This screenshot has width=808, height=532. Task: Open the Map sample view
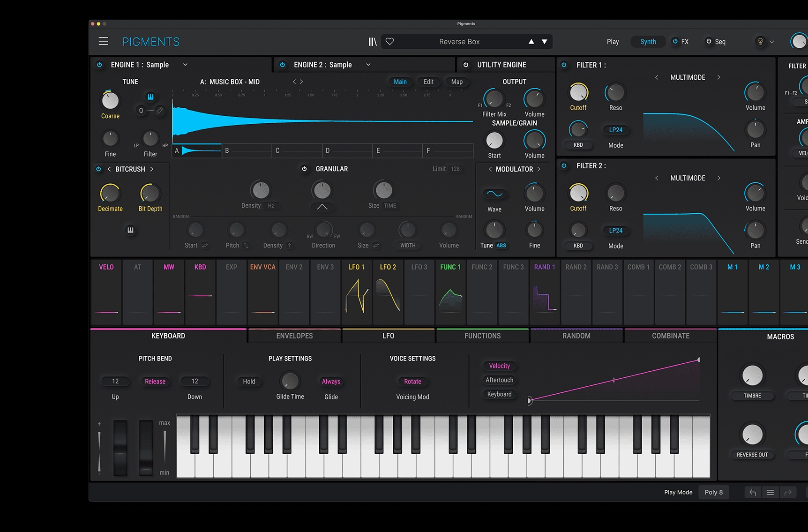pos(457,82)
